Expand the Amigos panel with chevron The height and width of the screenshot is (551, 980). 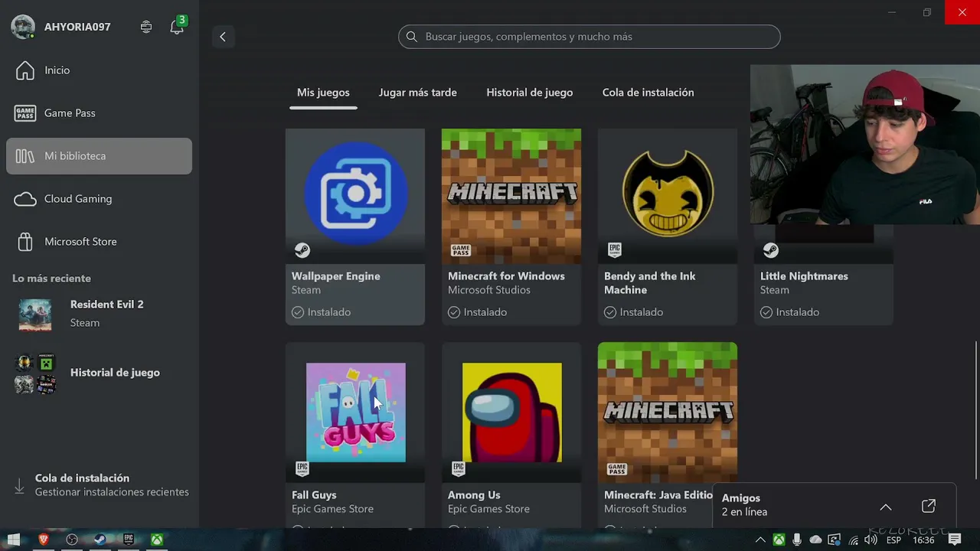[x=886, y=507]
